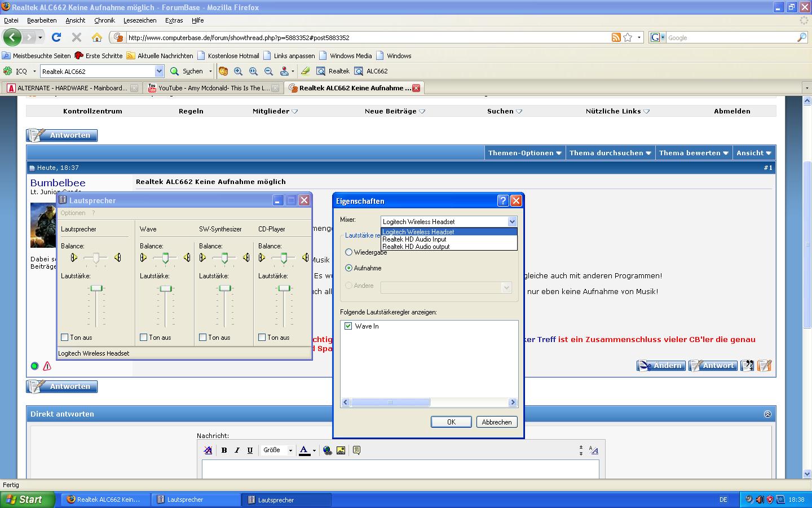The height and width of the screenshot is (508, 812).
Task: Click the multi-quote icon beside Antwort button
Action: click(747, 366)
